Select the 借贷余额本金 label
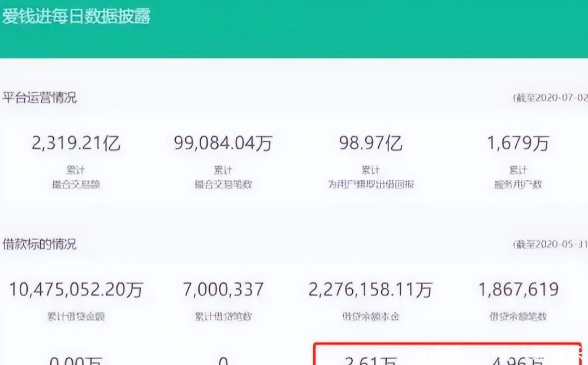The image size is (588, 365). coord(370,316)
